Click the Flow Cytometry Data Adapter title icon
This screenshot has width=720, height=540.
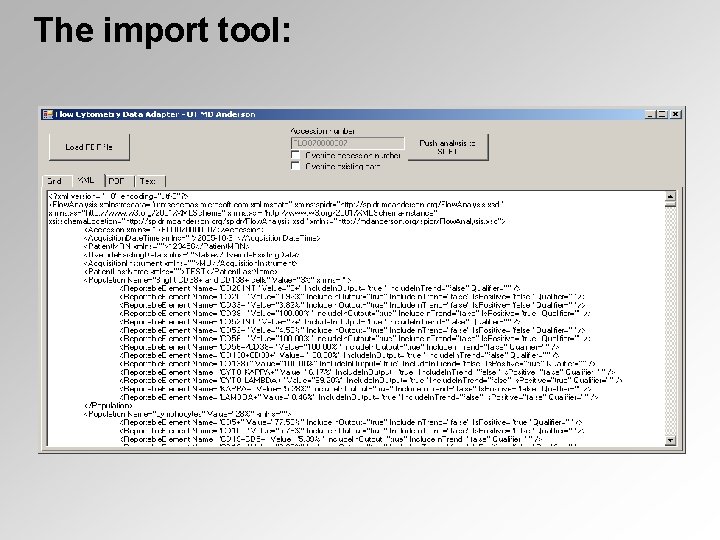[48, 114]
